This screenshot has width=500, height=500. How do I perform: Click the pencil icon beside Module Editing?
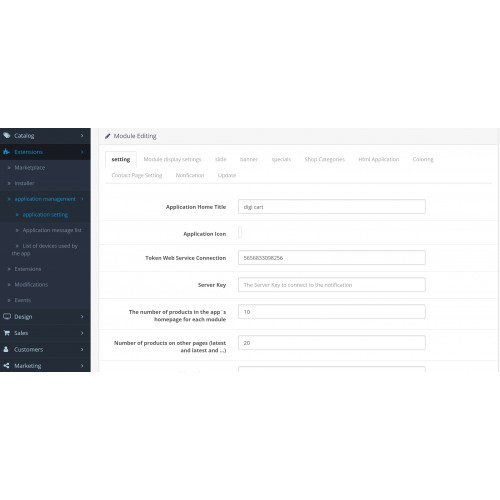(108, 136)
